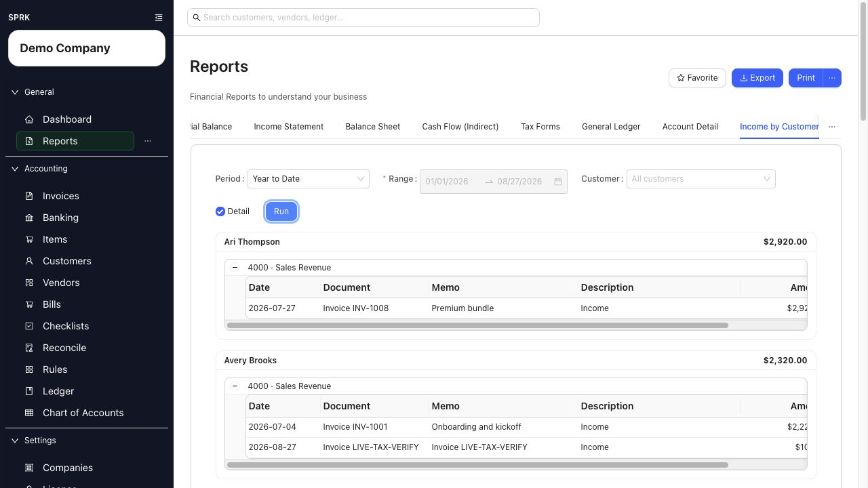Click the Reconcile icon
This screenshot has width=868, height=488.
coord(29,348)
